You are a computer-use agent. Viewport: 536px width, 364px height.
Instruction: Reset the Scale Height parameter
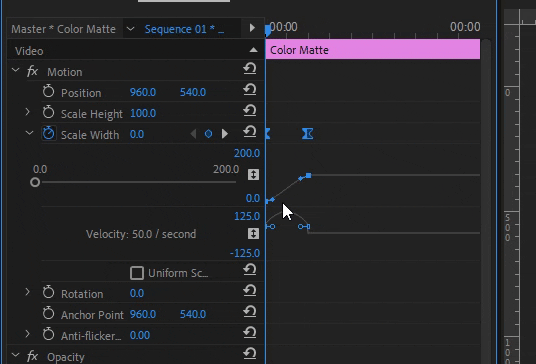(x=250, y=111)
